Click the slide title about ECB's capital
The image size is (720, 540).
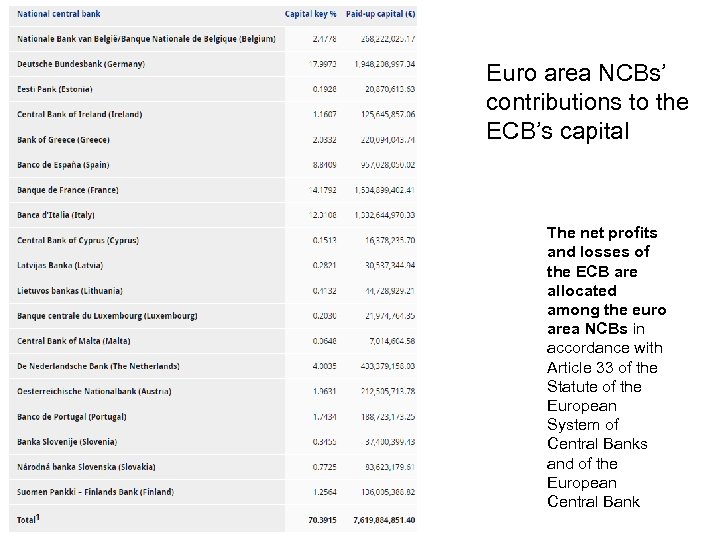tap(587, 102)
